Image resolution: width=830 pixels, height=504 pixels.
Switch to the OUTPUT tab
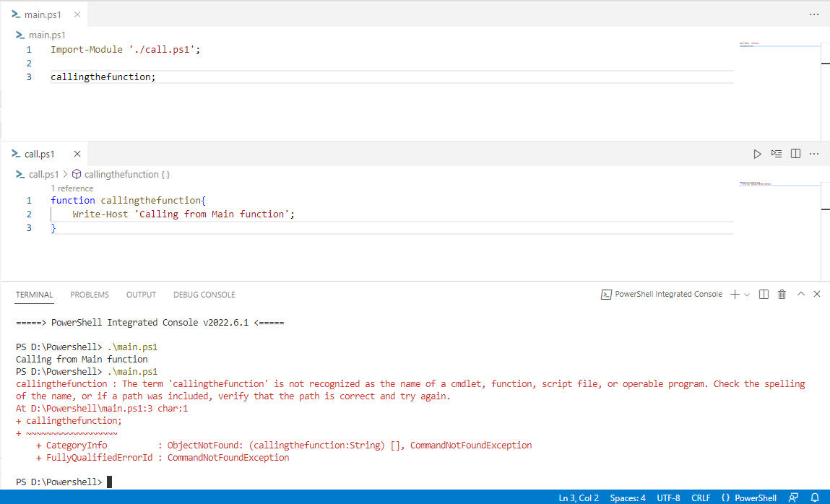coord(141,295)
